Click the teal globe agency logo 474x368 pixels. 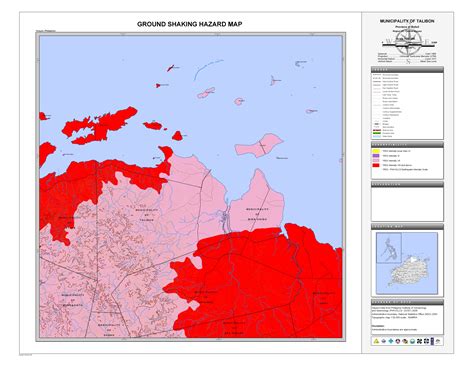pyautogui.click(x=412, y=341)
